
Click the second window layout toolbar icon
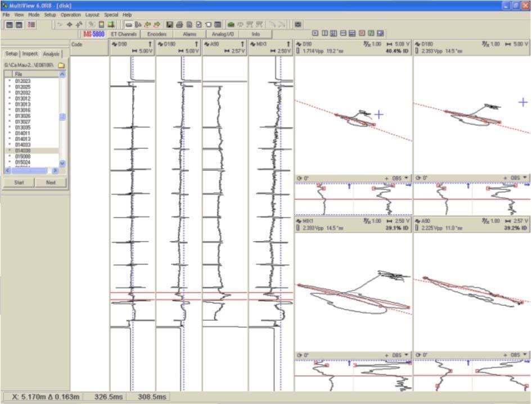19,25
